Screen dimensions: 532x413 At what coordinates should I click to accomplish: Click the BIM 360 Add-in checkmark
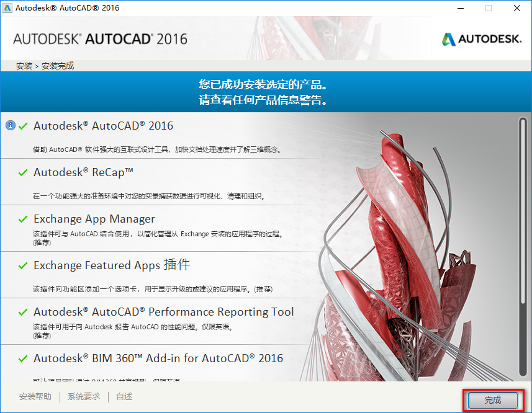point(23,358)
